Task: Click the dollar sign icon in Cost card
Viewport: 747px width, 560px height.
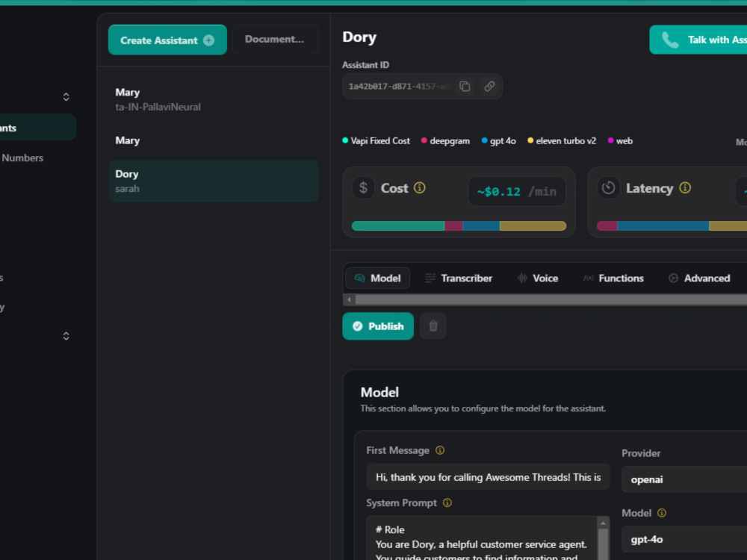Action: coord(364,187)
